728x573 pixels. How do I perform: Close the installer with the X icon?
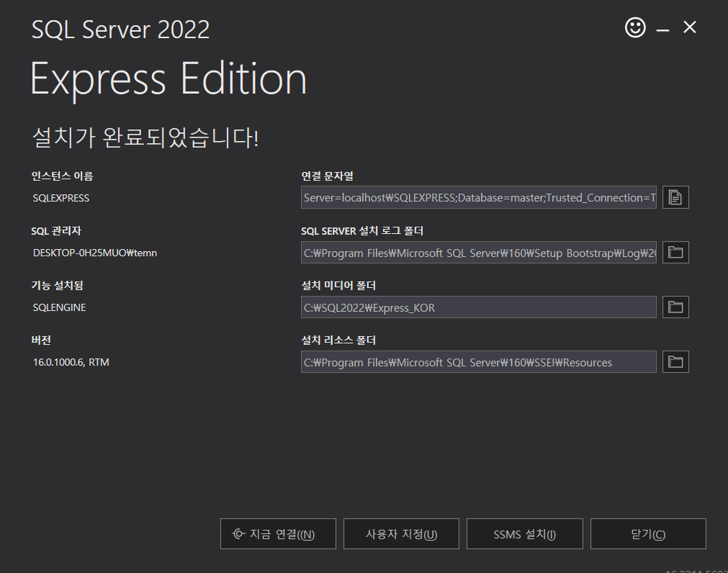click(x=689, y=27)
